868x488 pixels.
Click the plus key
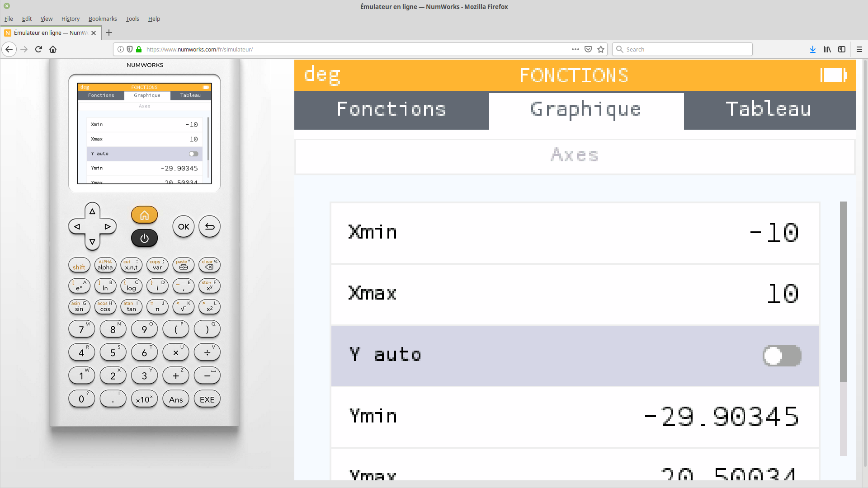pos(176,375)
